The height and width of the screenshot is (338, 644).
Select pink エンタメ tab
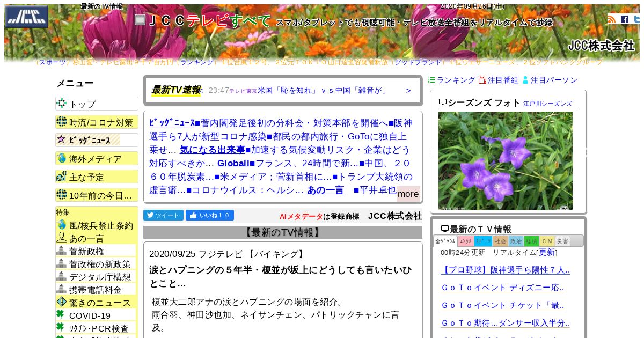click(466, 241)
